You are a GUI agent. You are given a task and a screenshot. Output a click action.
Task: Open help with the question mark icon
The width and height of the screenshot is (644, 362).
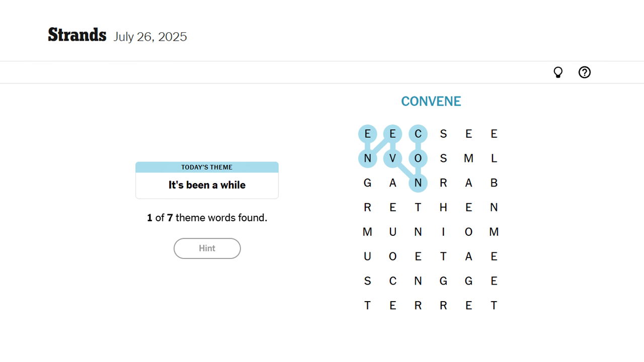tap(584, 72)
